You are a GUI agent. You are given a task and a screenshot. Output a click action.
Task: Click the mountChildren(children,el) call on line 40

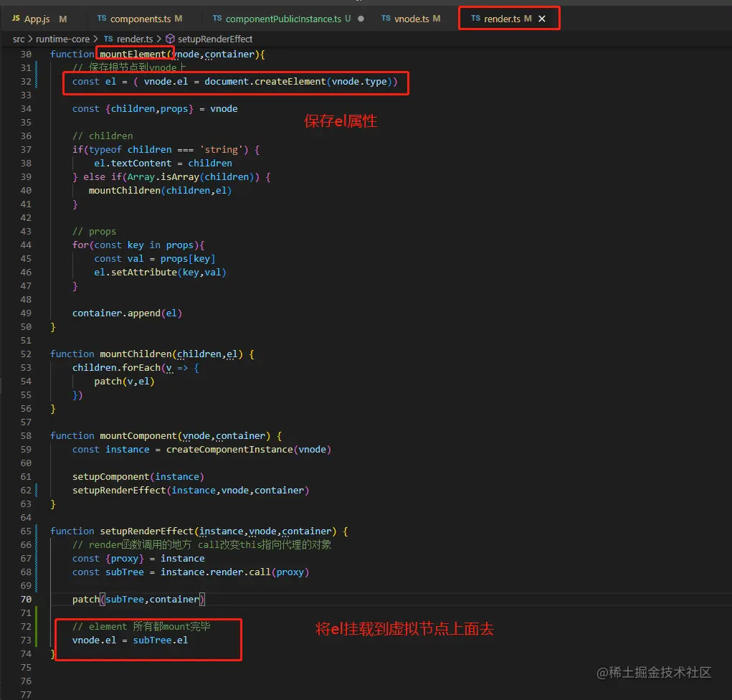coord(160,191)
